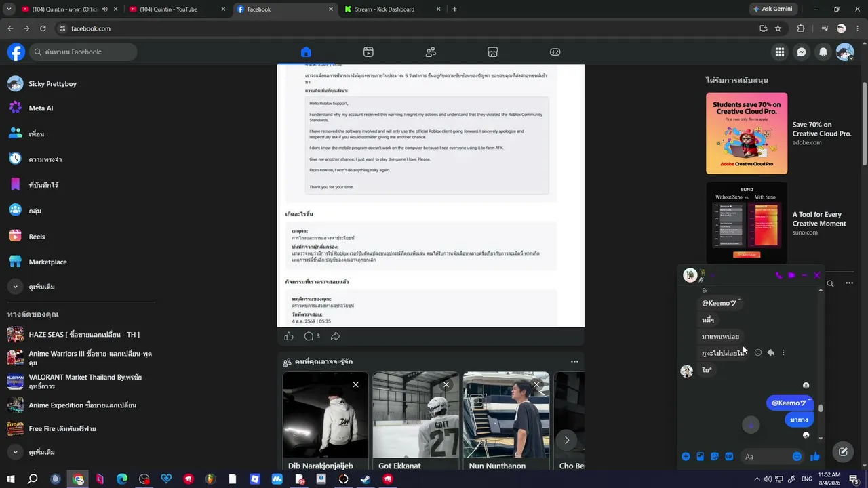The image size is (868, 488).
Task: Open comments on the post
Action: pos(312,336)
